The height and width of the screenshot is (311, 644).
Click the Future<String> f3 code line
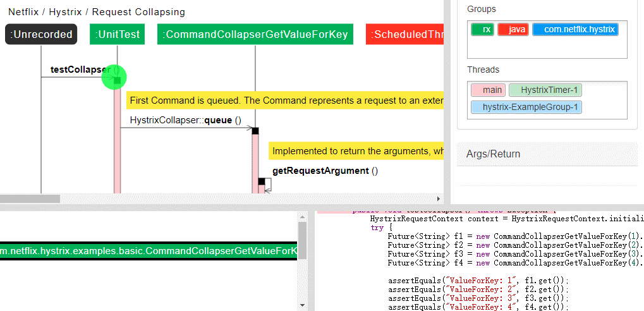tap(516, 254)
